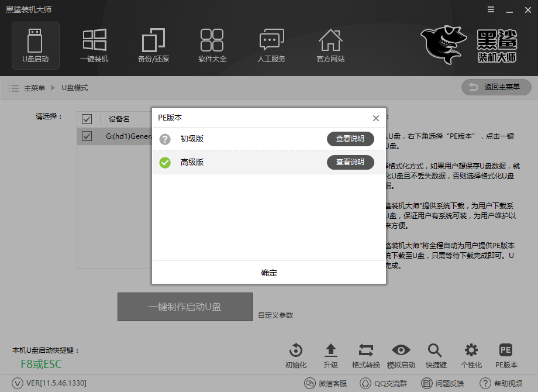538x392 pixels.
Task: Open the hamburger menu at top right
Action: click(490, 9)
